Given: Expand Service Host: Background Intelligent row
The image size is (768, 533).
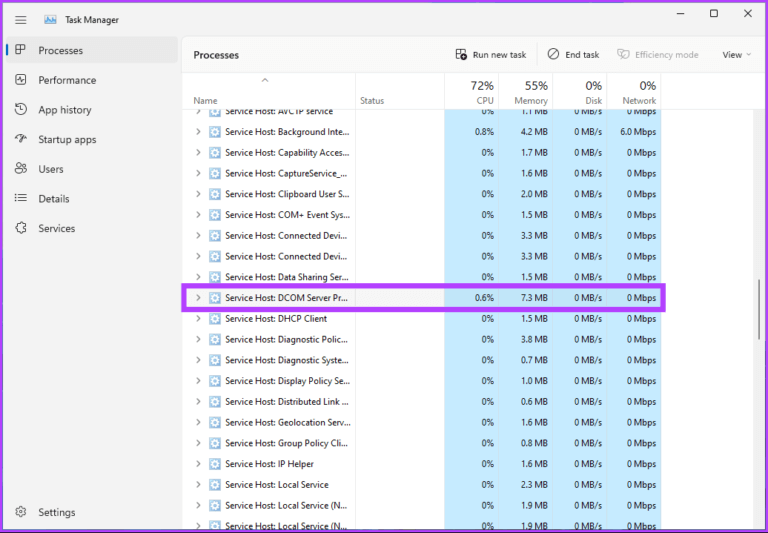Looking at the screenshot, I should tap(198, 132).
